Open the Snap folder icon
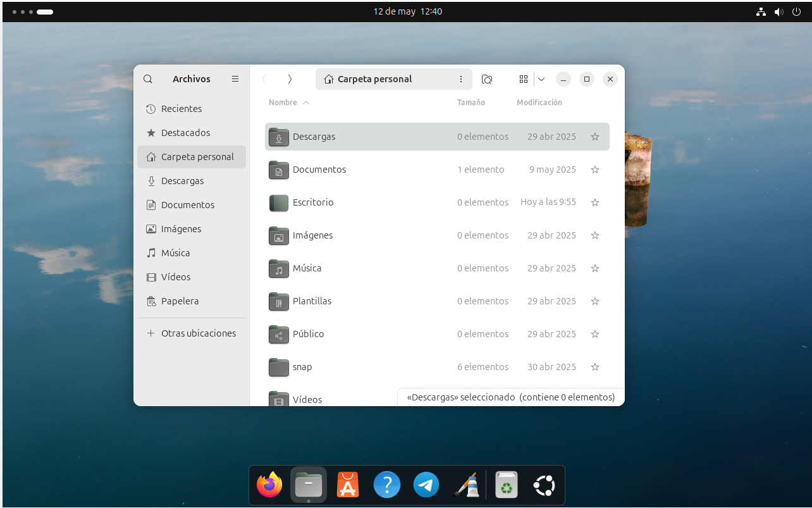Image resolution: width=812 pixels, height=508 pixels. pyautogui.click(x=279, y=367)
